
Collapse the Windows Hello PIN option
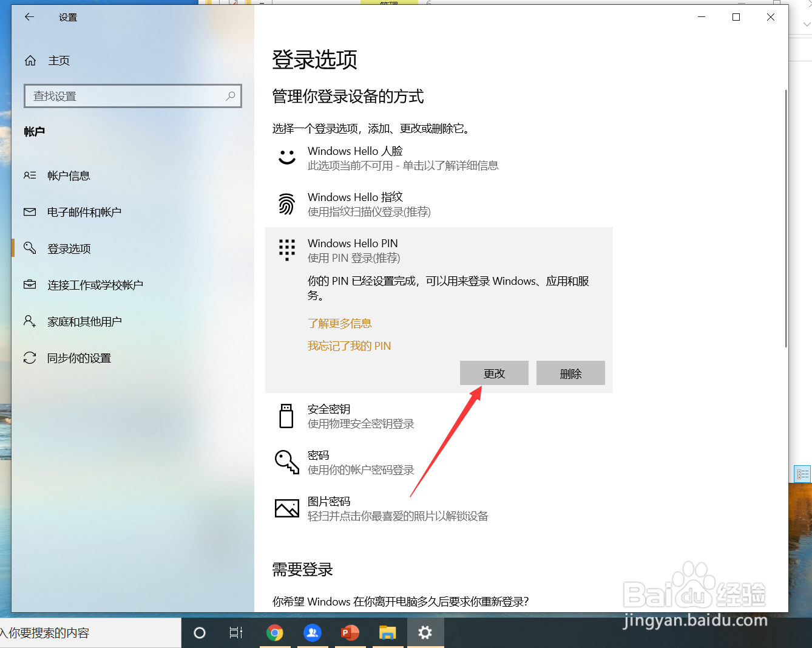point(439,250)
